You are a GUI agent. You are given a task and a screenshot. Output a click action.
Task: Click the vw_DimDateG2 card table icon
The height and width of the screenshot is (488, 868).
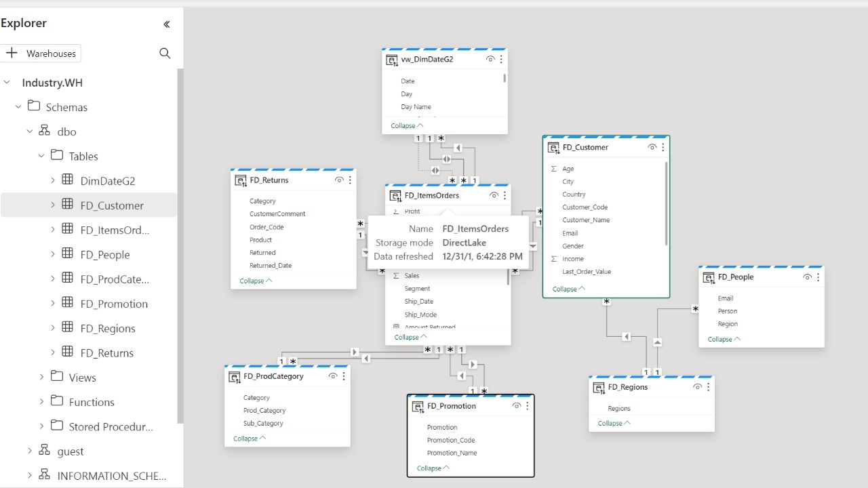point(392,60)
